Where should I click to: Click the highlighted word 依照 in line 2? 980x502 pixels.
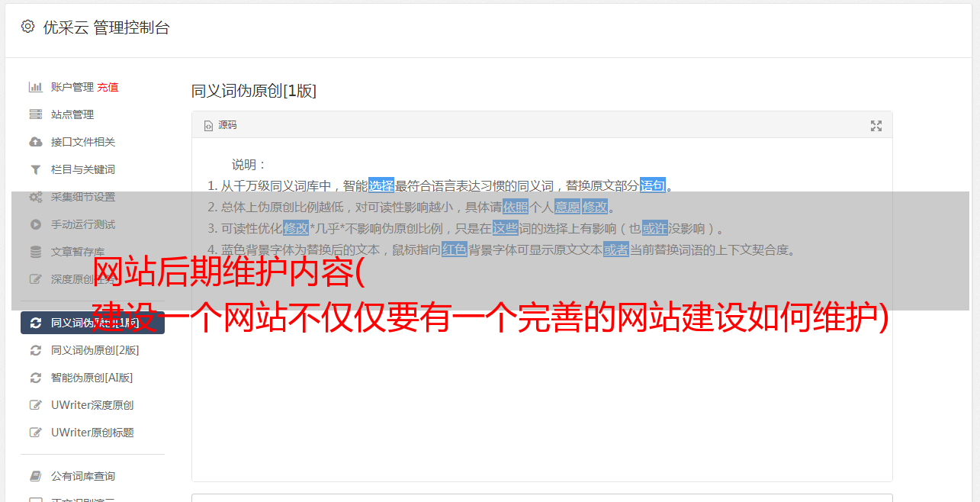(516, 207)
